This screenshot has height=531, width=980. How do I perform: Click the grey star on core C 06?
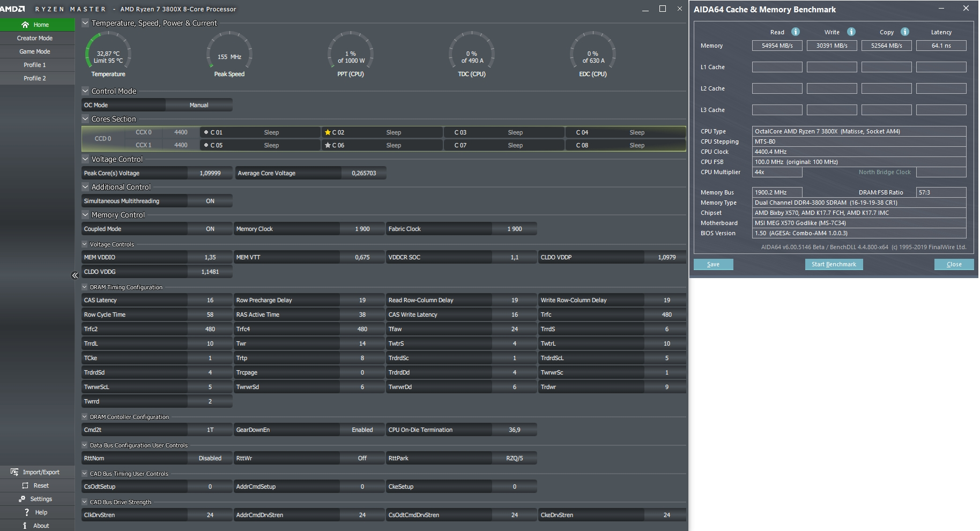328,145
